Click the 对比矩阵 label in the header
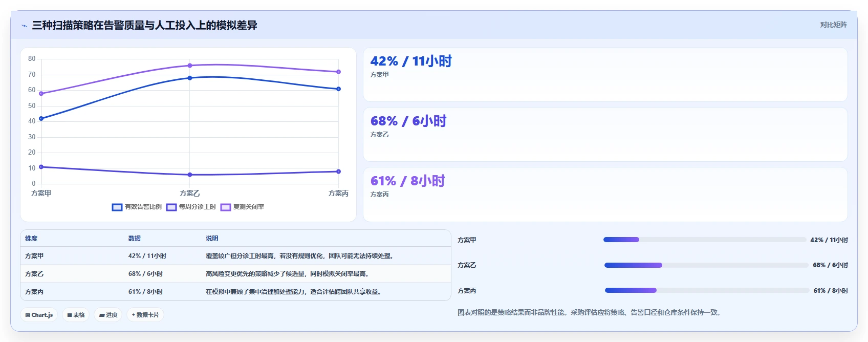Viewport: 868px width, 342px height. 833,25
